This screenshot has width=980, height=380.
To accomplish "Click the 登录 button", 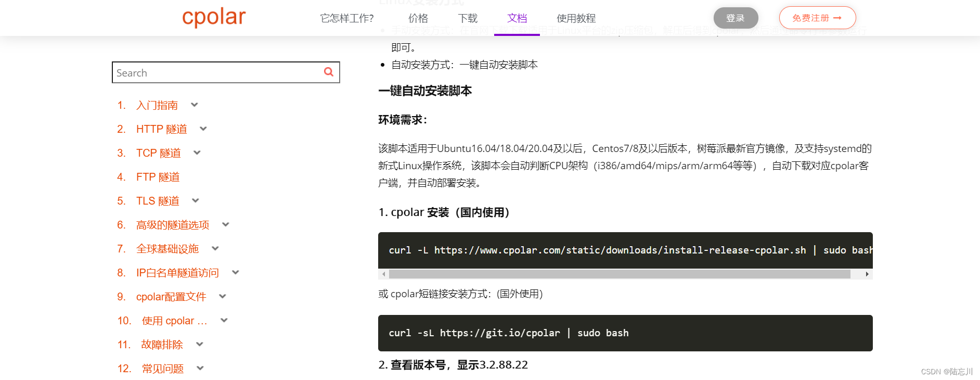I will tap(736, 18).
